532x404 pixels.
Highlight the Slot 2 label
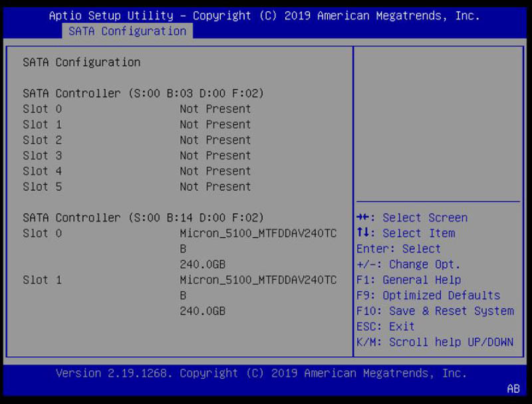[43, 140]
